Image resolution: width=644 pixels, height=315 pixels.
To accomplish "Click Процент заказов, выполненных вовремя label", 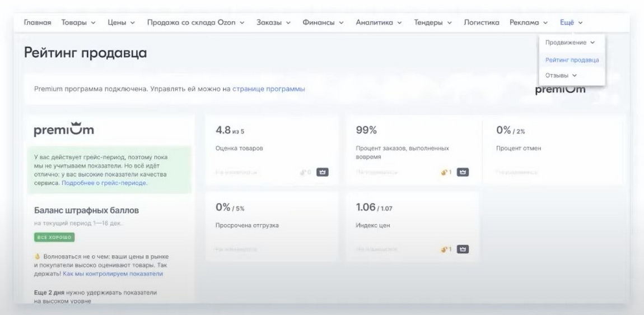I will coord(402,152).
